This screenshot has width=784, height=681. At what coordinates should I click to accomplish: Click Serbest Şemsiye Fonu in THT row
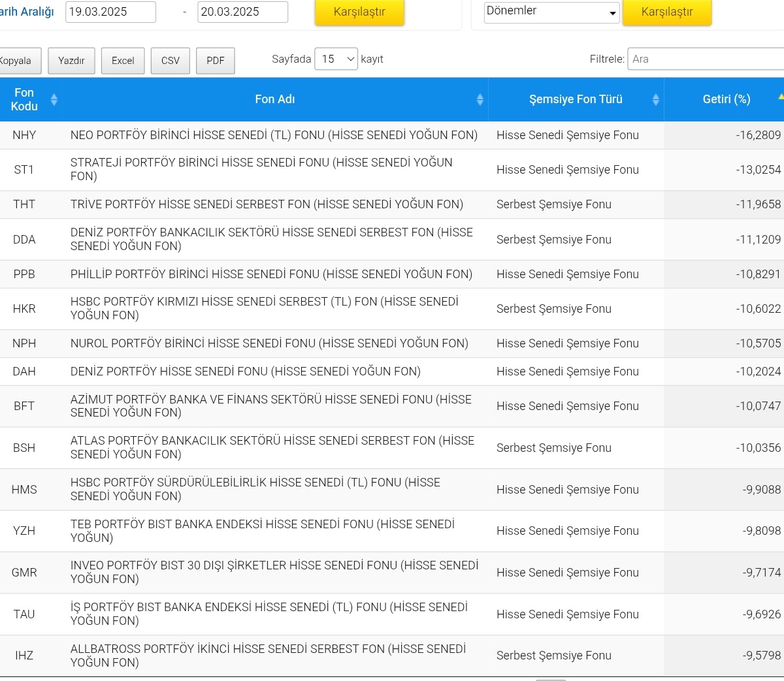tap(554, 204)
